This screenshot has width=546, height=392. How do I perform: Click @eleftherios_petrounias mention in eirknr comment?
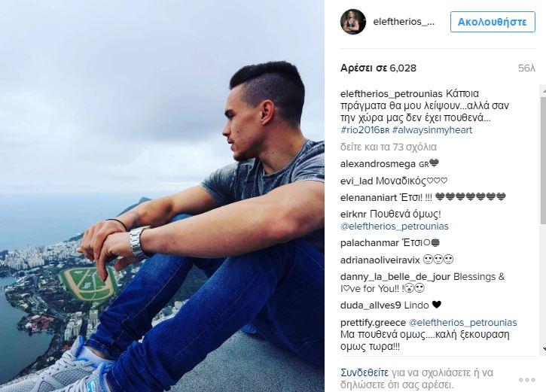click(x=395, y=226)
